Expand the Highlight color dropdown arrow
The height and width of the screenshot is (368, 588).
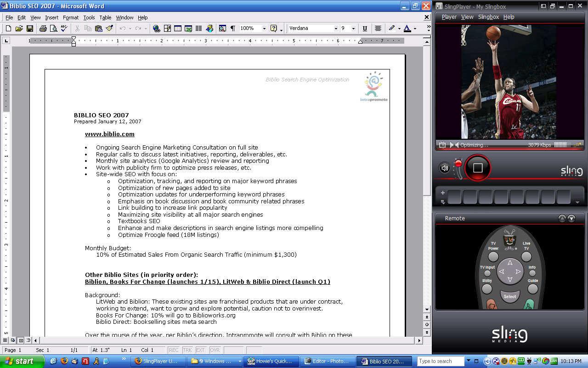click(399, 29)
